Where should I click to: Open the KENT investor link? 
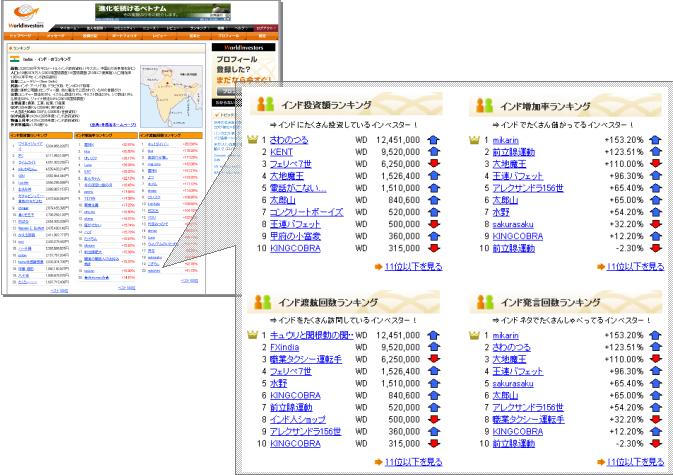(x=281, y=151)
